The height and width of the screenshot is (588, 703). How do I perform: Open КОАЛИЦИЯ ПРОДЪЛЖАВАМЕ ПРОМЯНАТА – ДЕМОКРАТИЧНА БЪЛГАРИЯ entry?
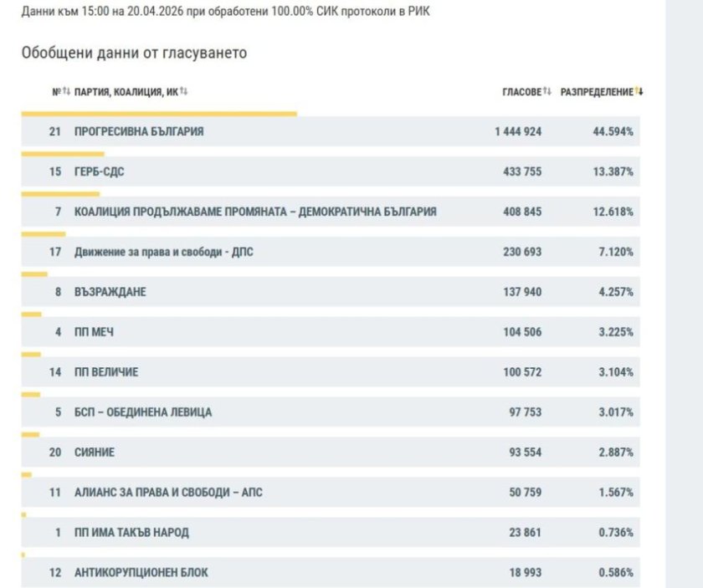pyautogui.click(x=255, y=212)
